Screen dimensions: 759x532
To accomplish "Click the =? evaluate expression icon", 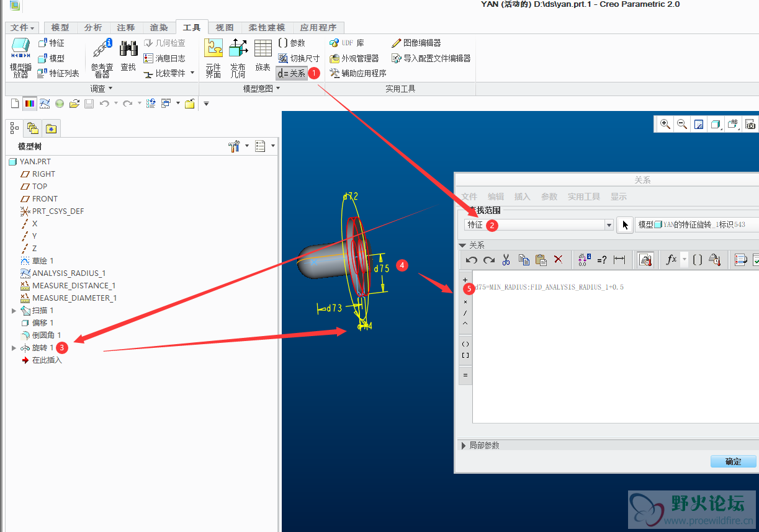I will (601, 260).
